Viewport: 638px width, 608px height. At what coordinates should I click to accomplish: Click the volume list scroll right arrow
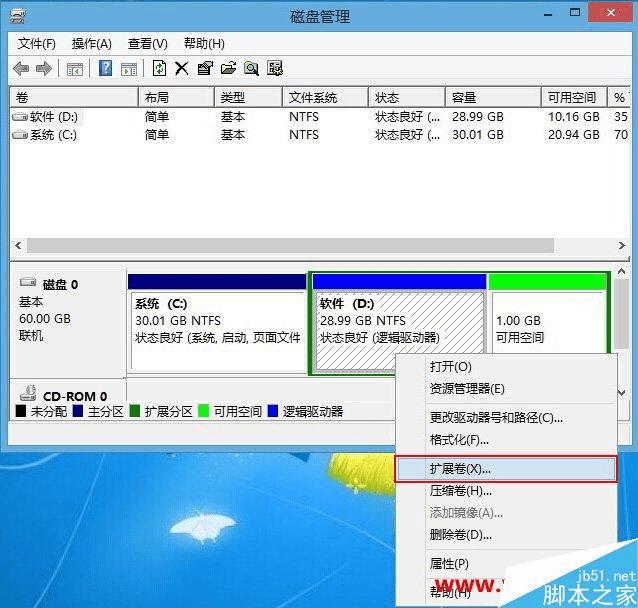point(622,245)
